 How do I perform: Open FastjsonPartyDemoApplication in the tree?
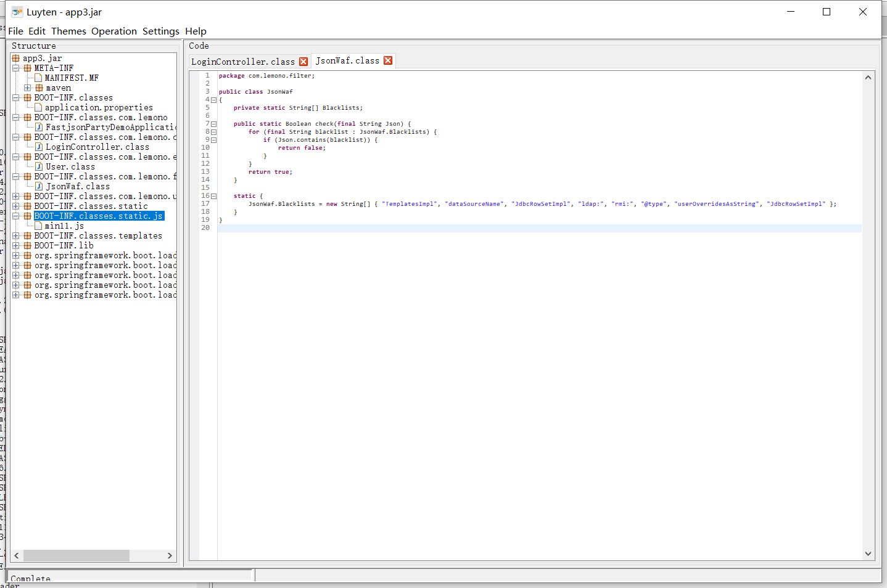click(111, 127)
